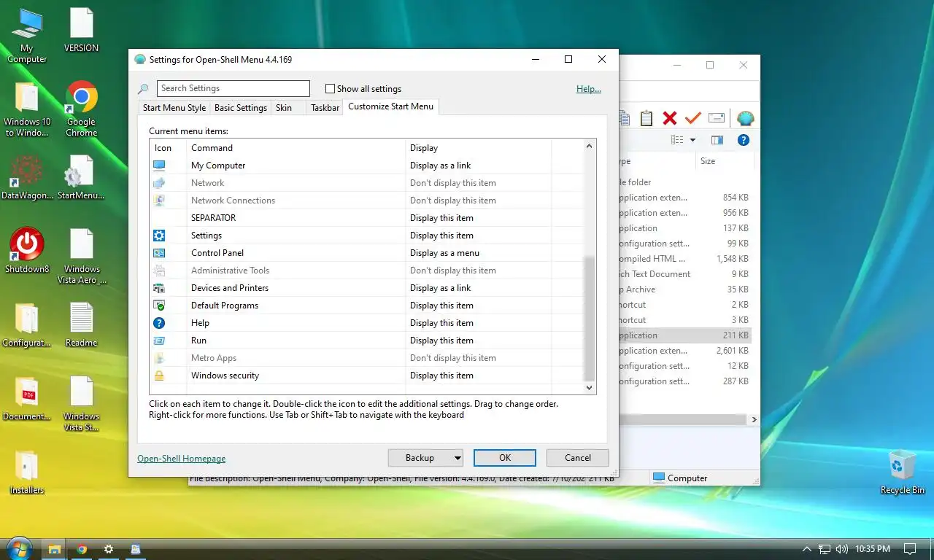Screen dimensions: 934x560
Task: Click the Paste clipboard icon in Explorer toolbar
Action: click(x=646, y=118)
